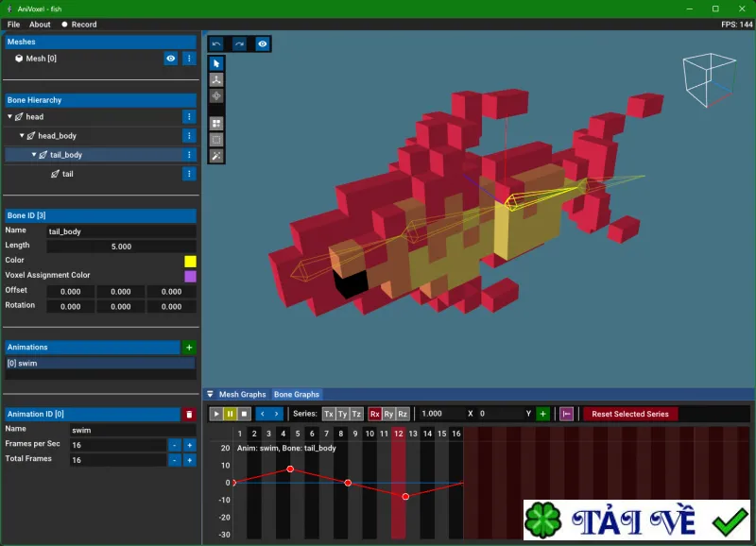Open options menu for Mesh [0]
This screenshot has width=756, height=546.
(189, 59)
